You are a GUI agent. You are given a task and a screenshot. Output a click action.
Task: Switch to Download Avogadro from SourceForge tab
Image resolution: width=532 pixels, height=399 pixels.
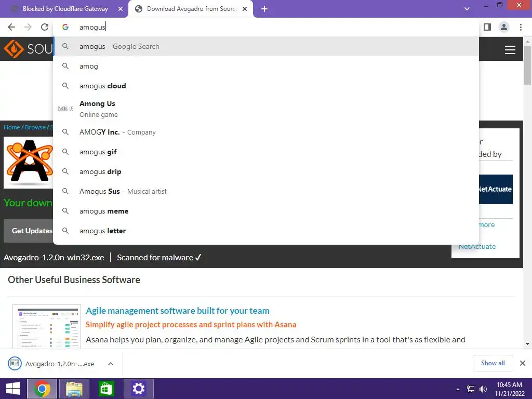tap(192, 9)
